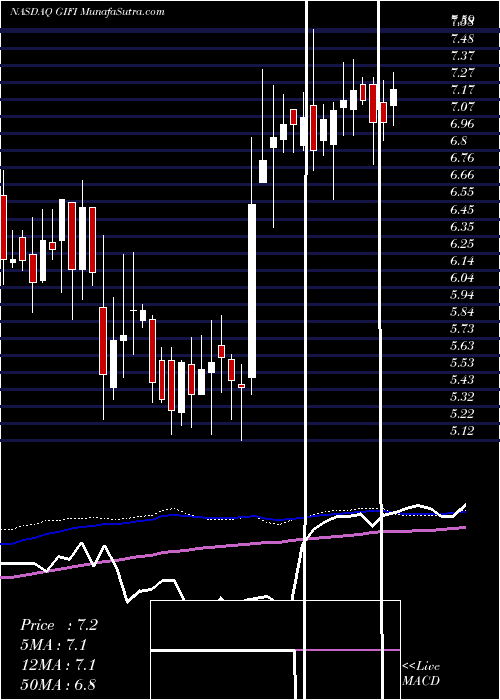Select the 6.66 price axis label

462,175
